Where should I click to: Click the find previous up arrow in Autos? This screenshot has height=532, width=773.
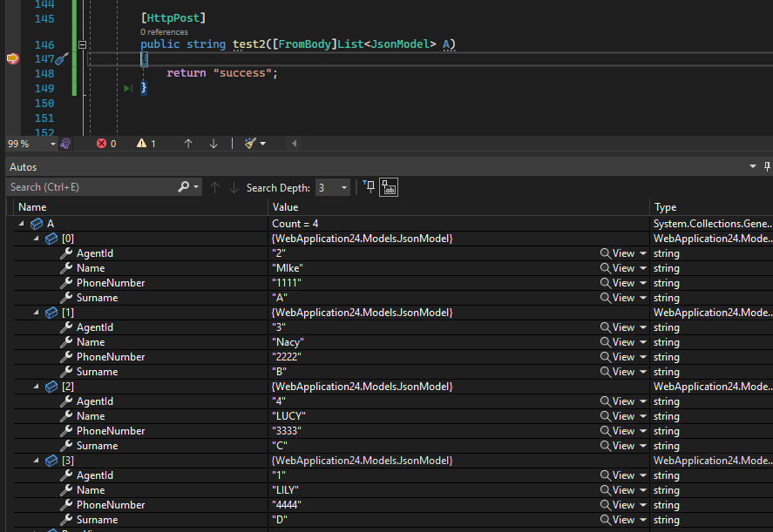(214, 187)
